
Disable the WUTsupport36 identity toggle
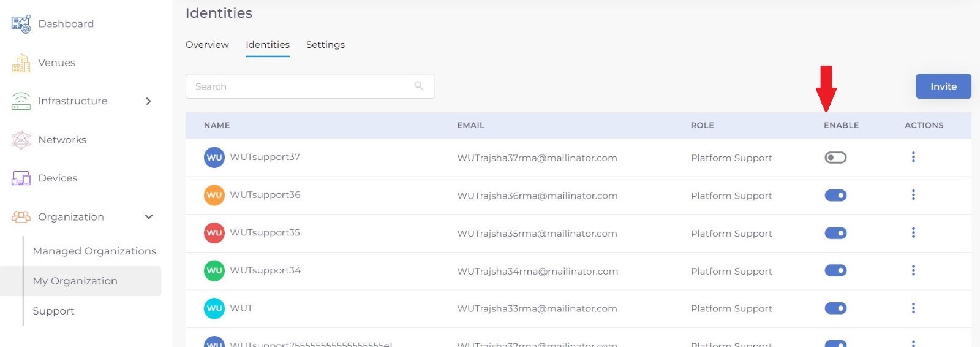pyautogui.click(x=835, y=196)
